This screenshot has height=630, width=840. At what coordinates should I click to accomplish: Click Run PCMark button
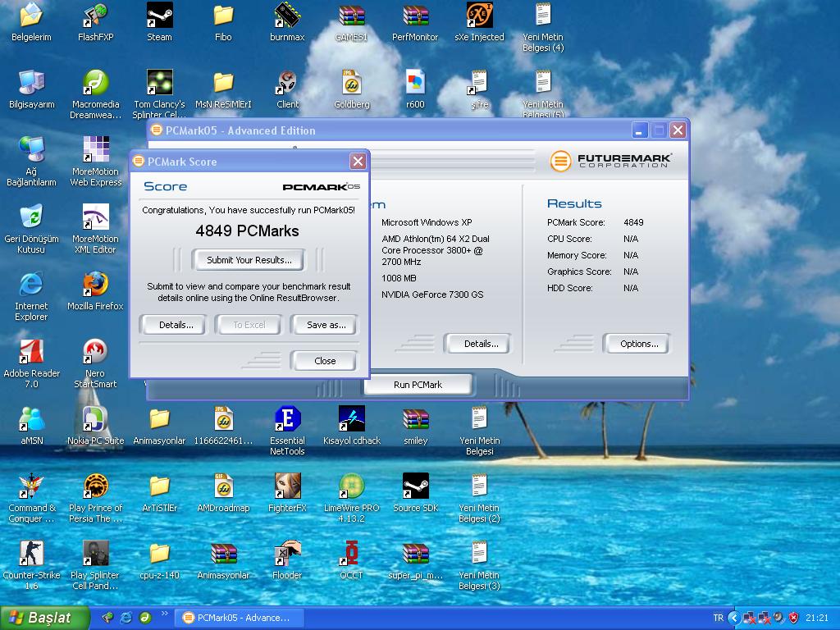[x=418, y=385]
